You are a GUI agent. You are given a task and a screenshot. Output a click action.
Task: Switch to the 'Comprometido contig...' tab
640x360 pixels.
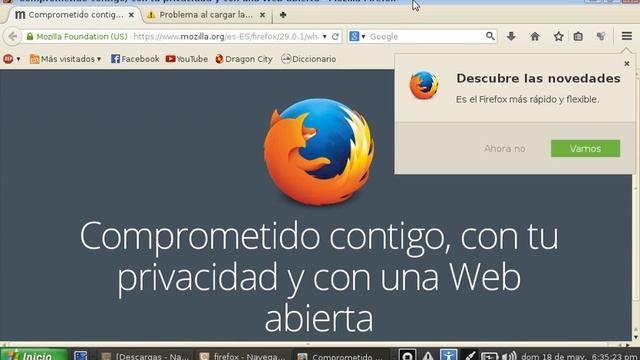(x=75, y=15)
